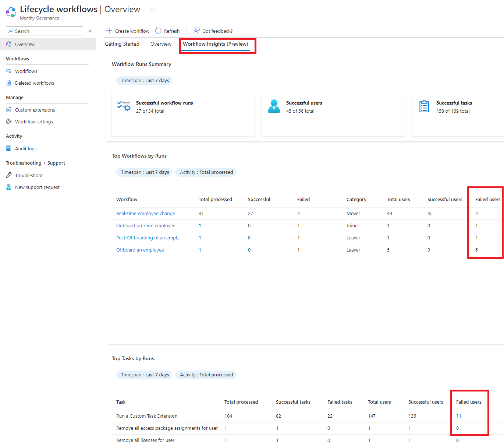Open the Create workflow action
This screenshot has height=446, width=504.
(127, 31)
